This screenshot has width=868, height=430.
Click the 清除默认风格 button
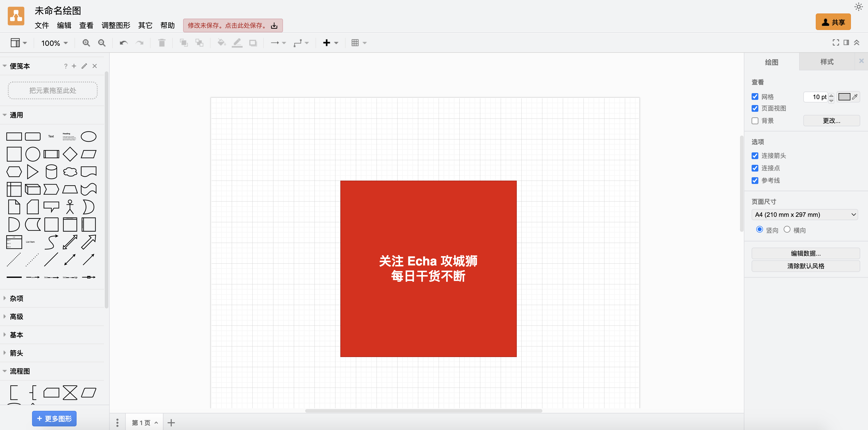tap(806, 266)
